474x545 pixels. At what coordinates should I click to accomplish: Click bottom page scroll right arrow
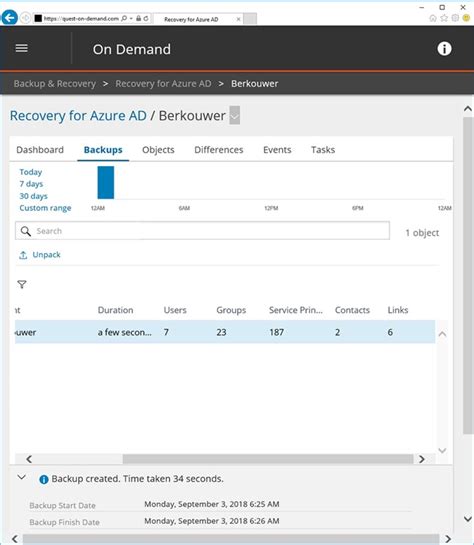[448, 539]
